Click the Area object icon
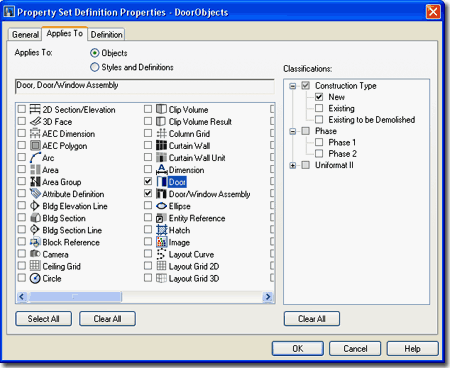Screen dimensions: 450x368 35,169
